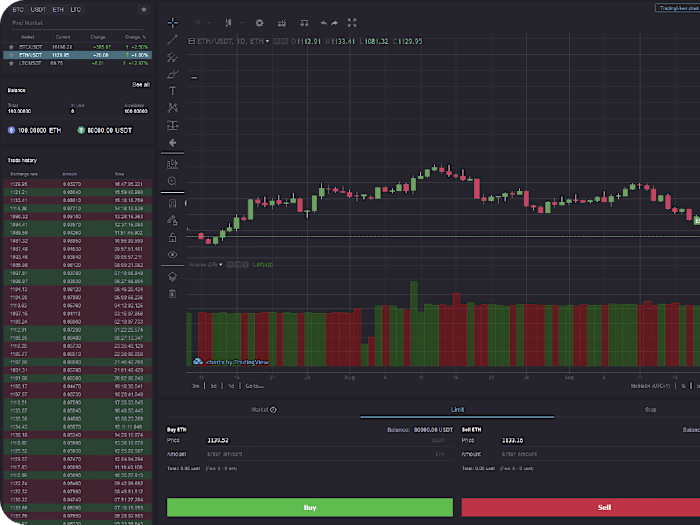Toggle fullscreen chart mode icon

point(352,23)
